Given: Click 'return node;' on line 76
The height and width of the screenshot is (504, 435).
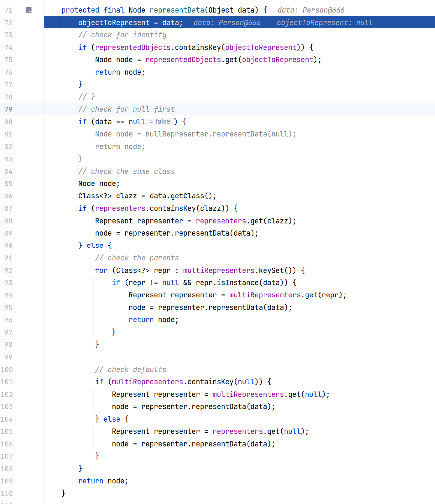Looking at the screenshot, I should (120, 72).
